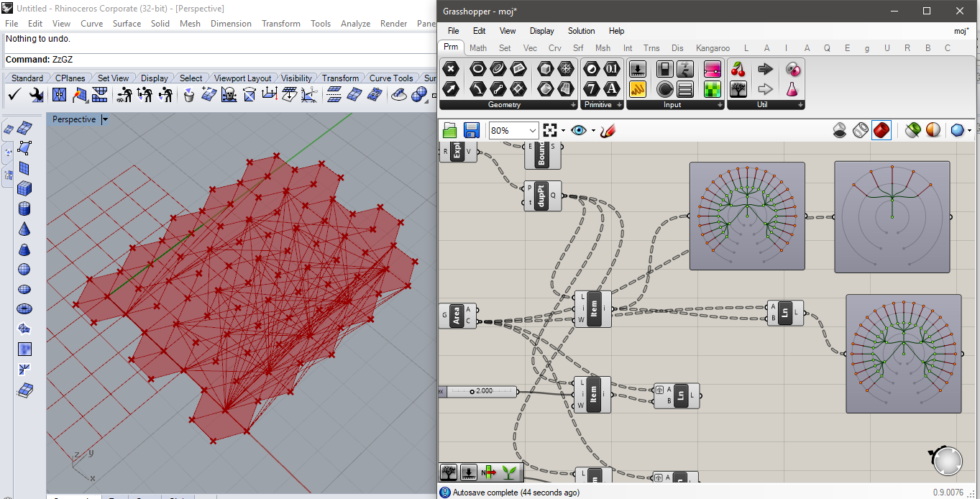Select the Vector parameter icon
Screen dimensions: 980x499
click(x=451, y=88)
